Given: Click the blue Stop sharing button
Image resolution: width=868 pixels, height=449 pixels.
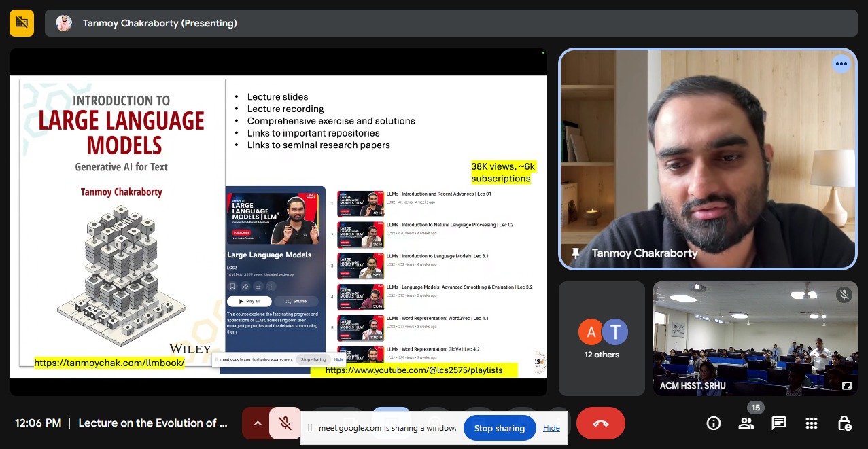Looking at the screenshot, I should click(x=499, y=428).
